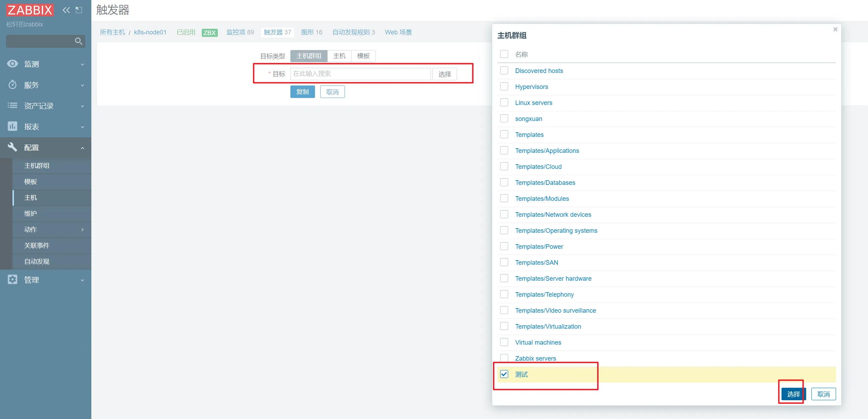Click the bar chart icon for 报表

13,126
